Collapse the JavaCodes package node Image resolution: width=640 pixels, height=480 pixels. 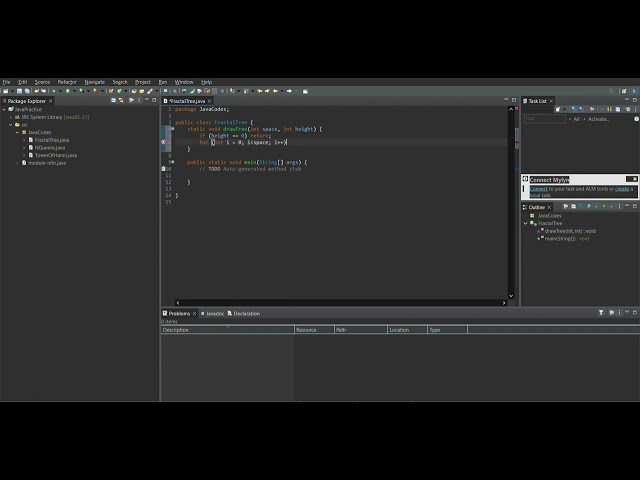pos(18,133)
